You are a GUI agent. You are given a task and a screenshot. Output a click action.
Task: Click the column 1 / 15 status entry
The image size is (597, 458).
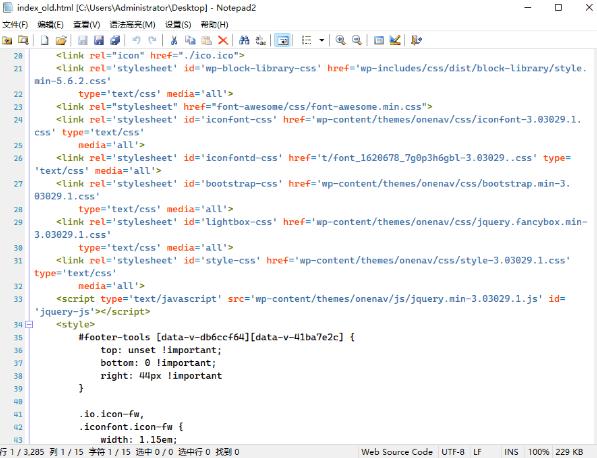pos(66,452)
